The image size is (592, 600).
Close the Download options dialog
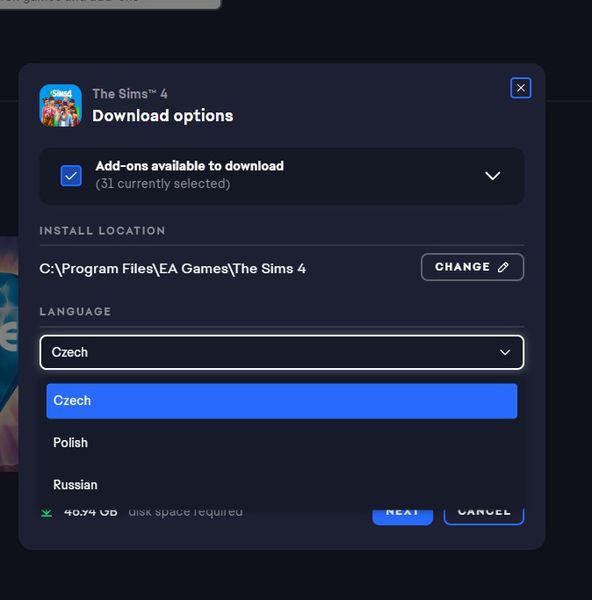[520, 88]
